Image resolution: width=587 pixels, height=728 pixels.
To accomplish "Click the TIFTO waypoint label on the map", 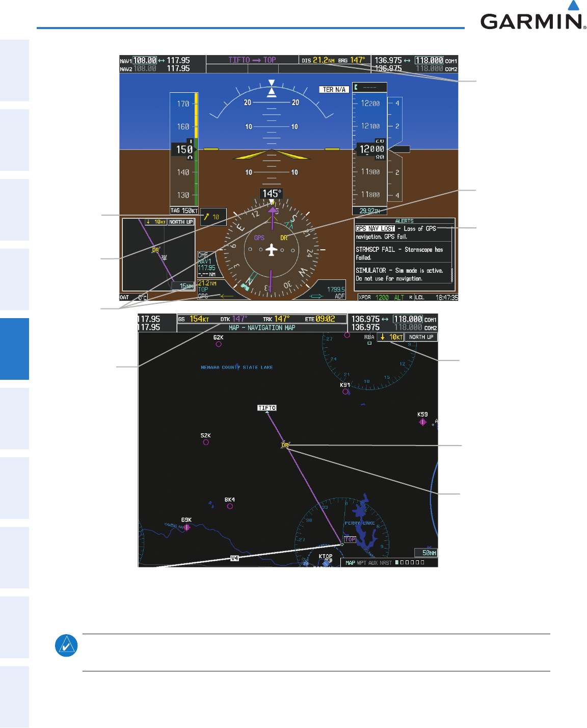I will [267, 408].
